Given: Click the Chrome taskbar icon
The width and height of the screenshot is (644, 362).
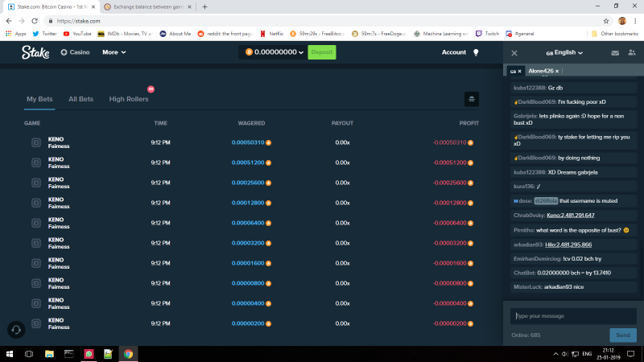Looking at the screenshot, I should 128,354.
